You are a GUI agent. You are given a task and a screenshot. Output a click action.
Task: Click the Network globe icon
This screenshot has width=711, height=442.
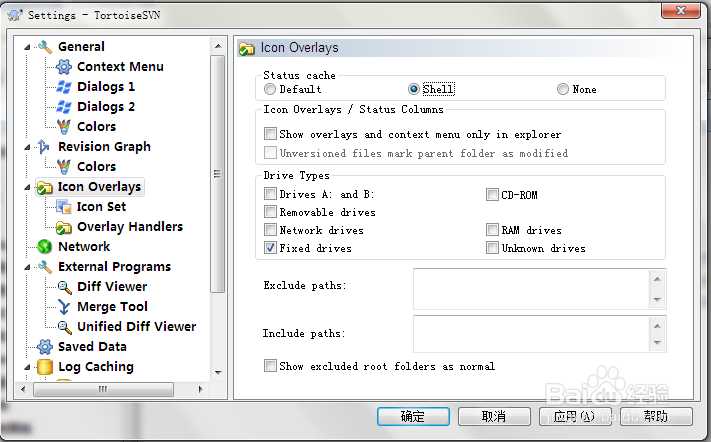pyautogui.click(x=44, y=247)
